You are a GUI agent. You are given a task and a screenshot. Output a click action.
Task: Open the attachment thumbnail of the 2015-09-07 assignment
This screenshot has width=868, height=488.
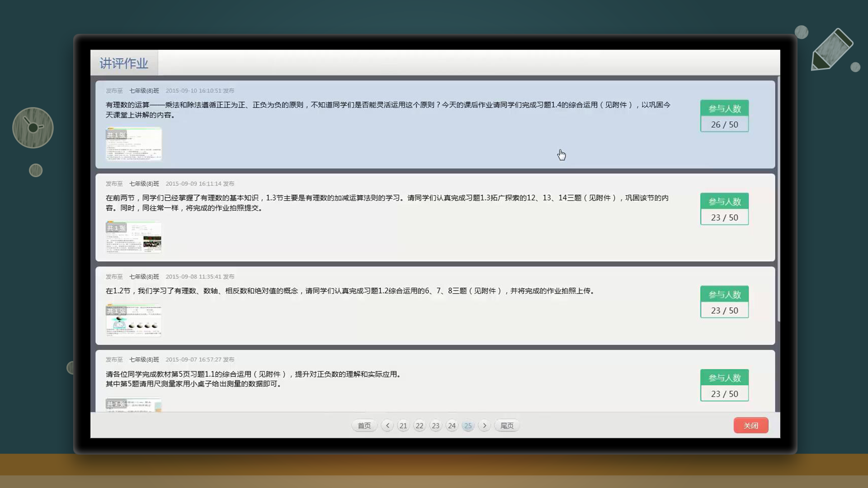134,405
